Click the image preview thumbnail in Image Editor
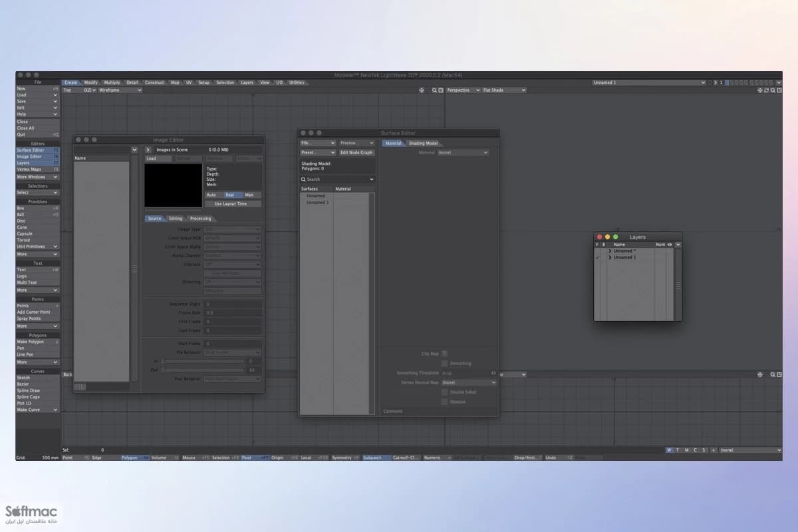 174,186
